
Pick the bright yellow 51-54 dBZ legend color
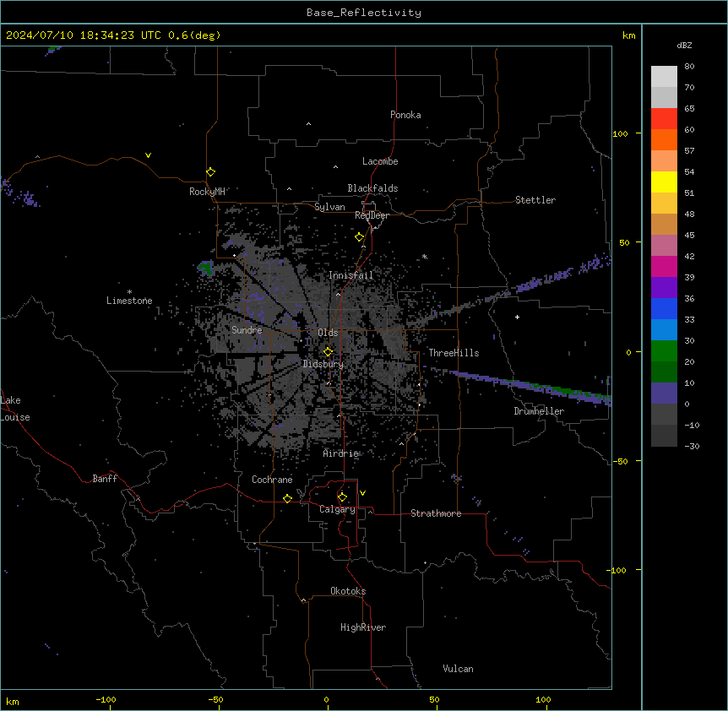664,182
